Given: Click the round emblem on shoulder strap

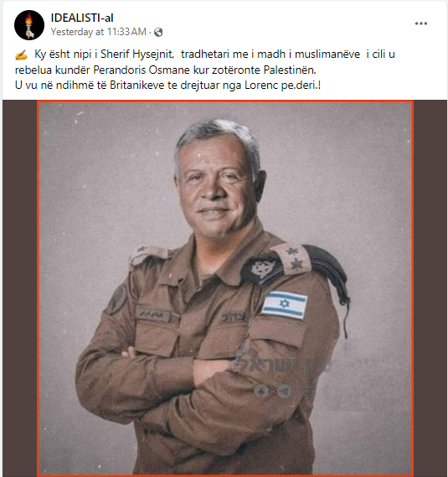Looking at the screenshot, I should point(263,267).
